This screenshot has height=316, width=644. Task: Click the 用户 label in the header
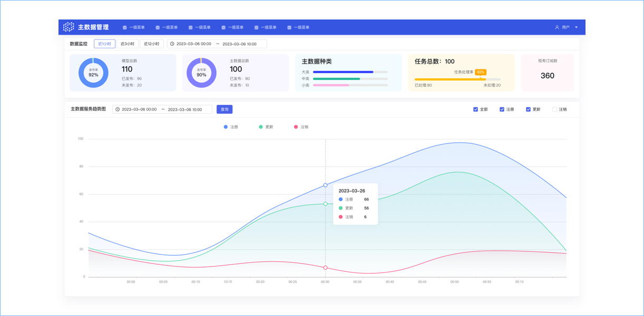coord(565,27)
